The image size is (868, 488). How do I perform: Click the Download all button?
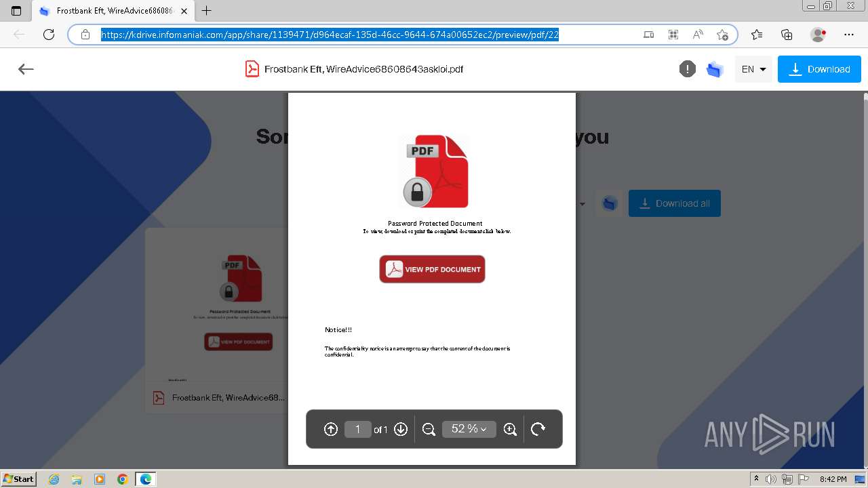(675, 203)
